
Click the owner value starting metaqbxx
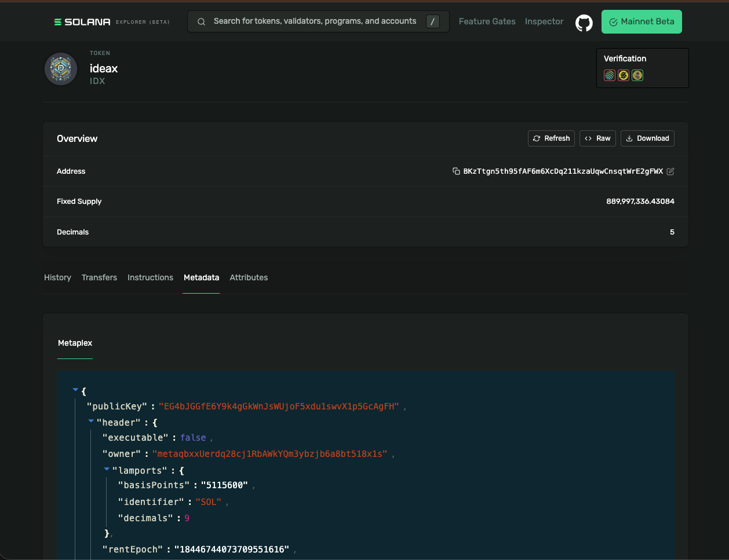[x=269, y=454]
